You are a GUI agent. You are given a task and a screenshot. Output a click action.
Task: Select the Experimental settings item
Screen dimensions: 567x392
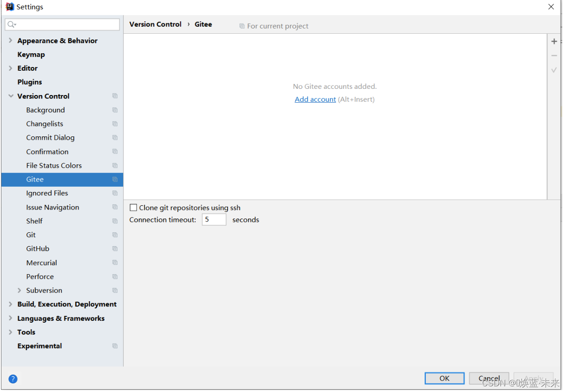pos(40,346)
